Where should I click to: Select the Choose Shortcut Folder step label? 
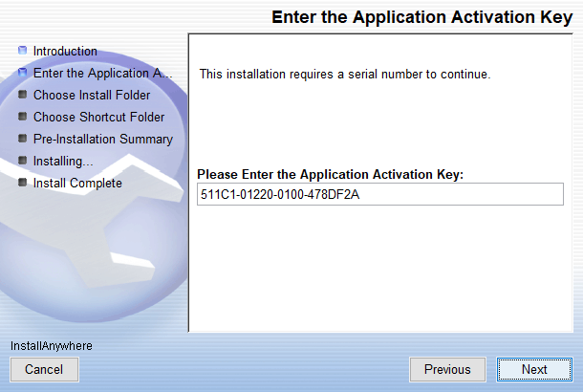[x=98, y=117]
